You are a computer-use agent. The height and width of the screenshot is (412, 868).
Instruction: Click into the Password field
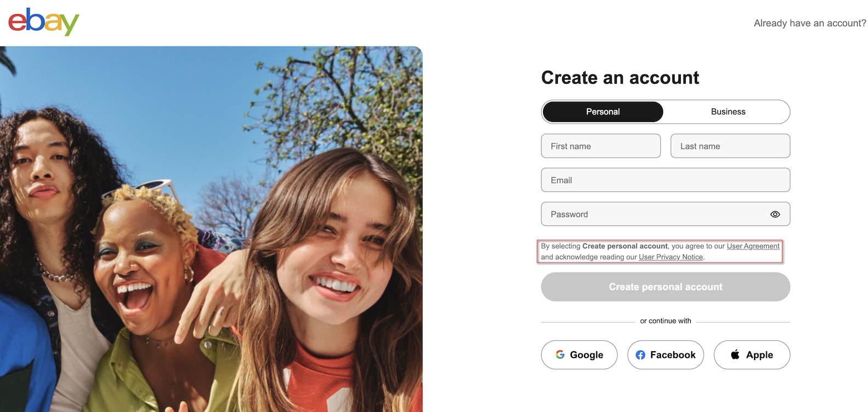651,214
